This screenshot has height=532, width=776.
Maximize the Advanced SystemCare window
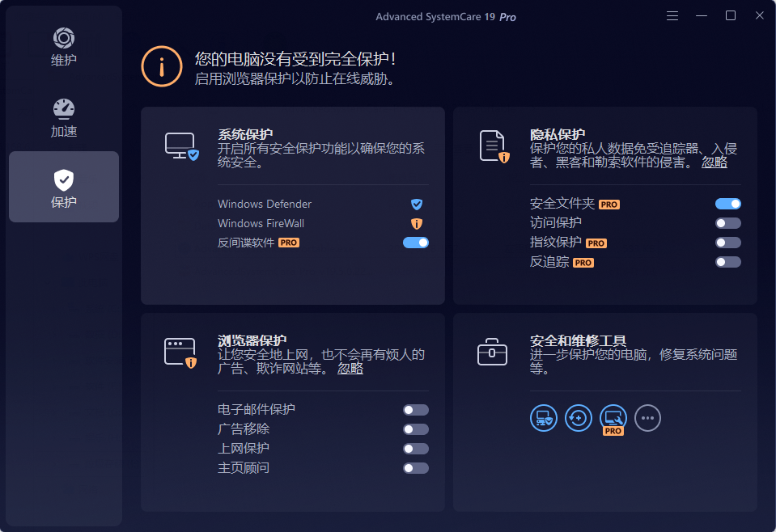coord(731,16)
